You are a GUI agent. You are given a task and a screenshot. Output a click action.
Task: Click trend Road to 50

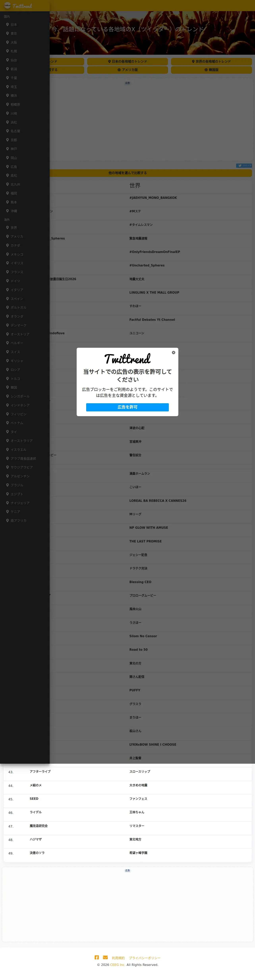138,650
